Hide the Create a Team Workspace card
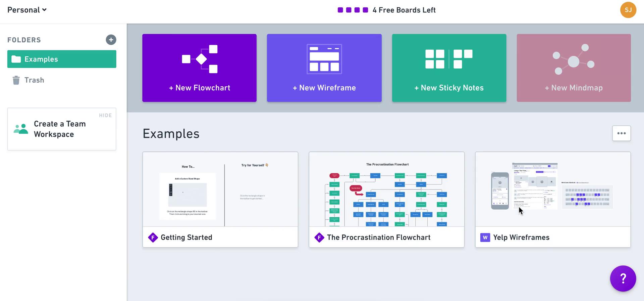The width and height of the screenshot is (644, 301). pos(105,115)
